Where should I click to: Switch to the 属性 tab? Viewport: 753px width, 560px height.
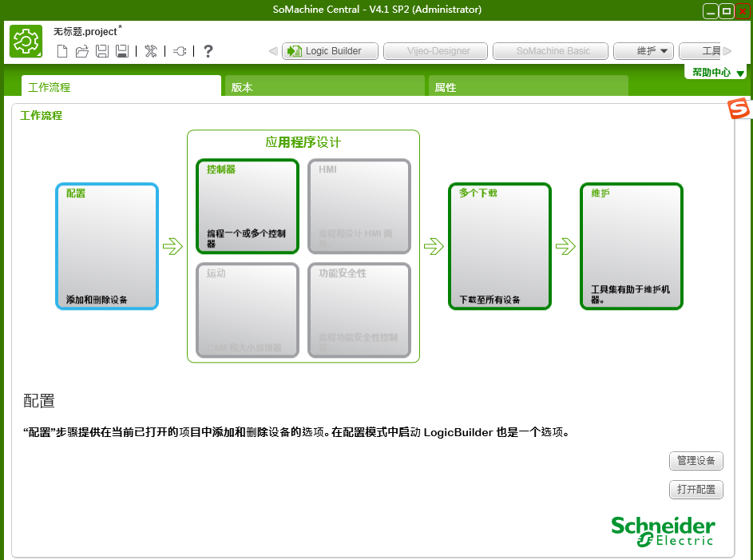point(529,86)
